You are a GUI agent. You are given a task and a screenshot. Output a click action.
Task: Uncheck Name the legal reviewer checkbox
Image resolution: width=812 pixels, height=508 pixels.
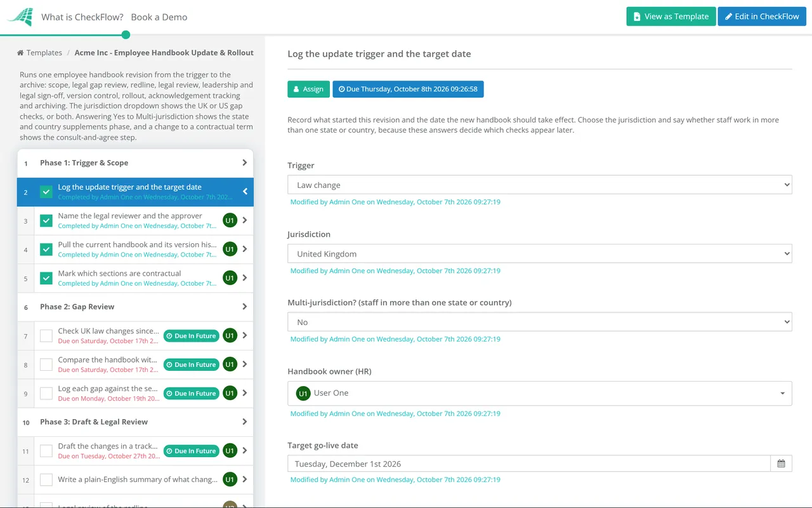coord(46,220)
